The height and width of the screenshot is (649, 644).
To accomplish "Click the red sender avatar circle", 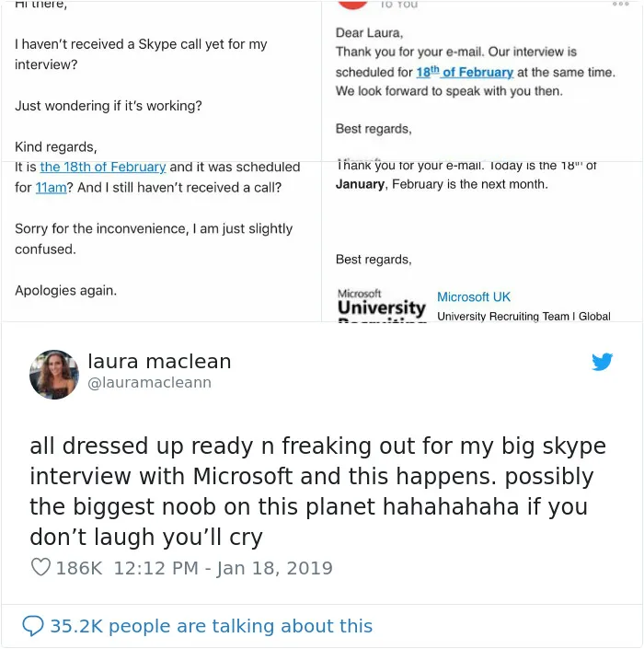I will (352, 5).
